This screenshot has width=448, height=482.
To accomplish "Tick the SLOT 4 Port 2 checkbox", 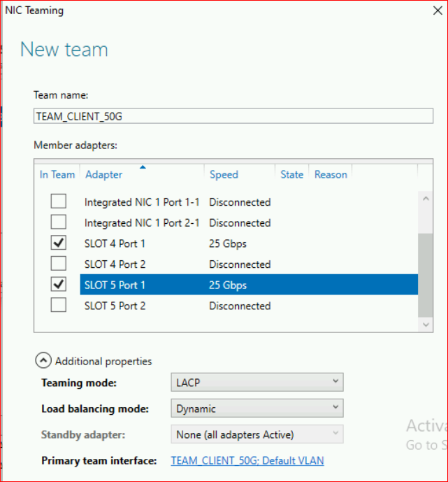I will point(59,264).
